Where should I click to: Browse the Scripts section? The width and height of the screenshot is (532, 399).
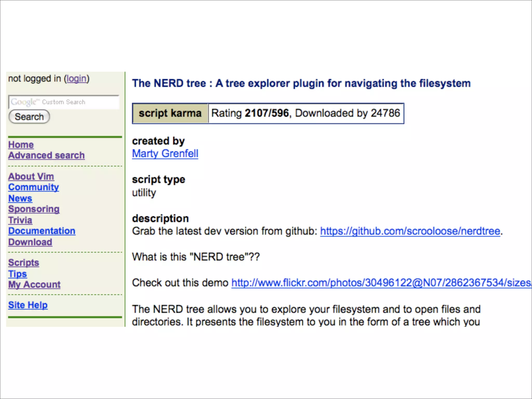23,263
